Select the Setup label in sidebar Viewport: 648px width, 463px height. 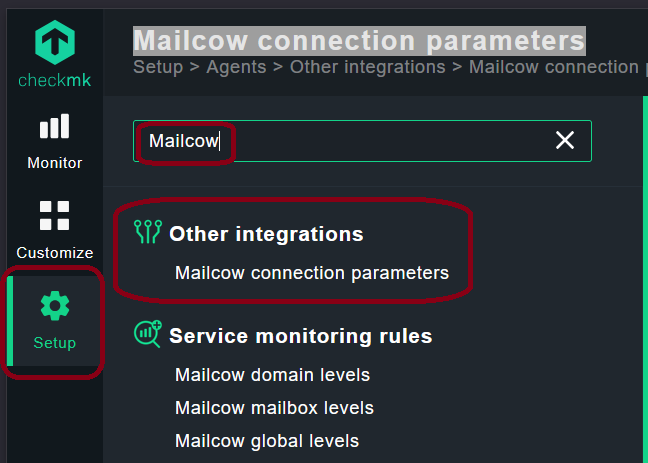pyautogui.click(x=55, y=343)
